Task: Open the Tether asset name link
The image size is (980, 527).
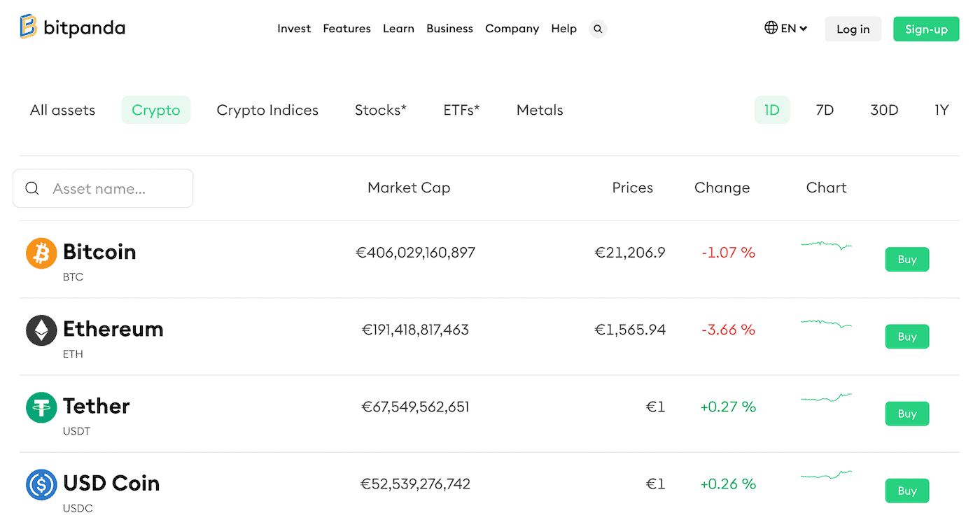Action: [97, 406]
